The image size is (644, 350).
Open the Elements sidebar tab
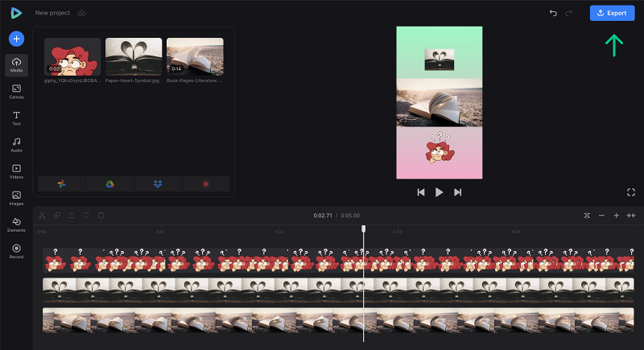pos(16,224)
